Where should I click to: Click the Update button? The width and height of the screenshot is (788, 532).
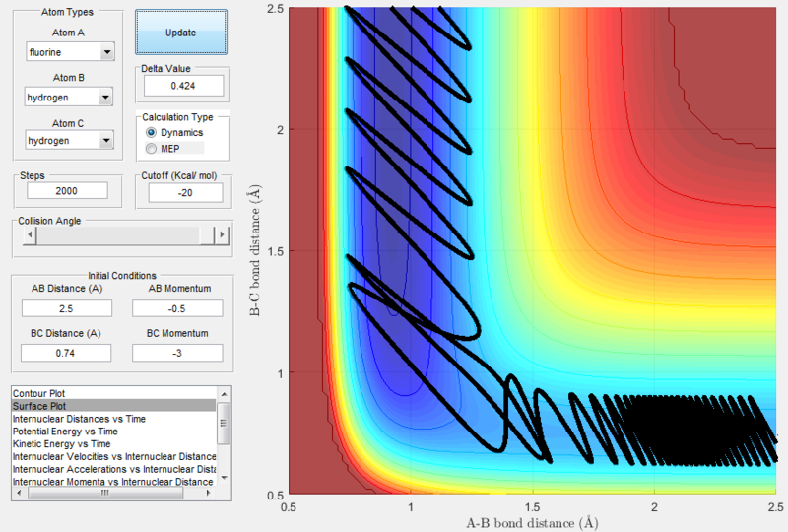pos(181,33)
